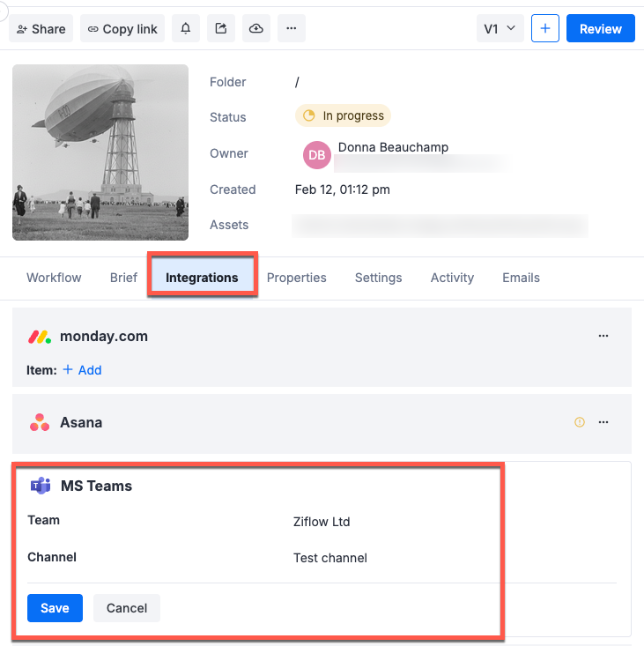Save the MS Teams settings
This screenshot has width=644, height=646.
pos(55,608)
